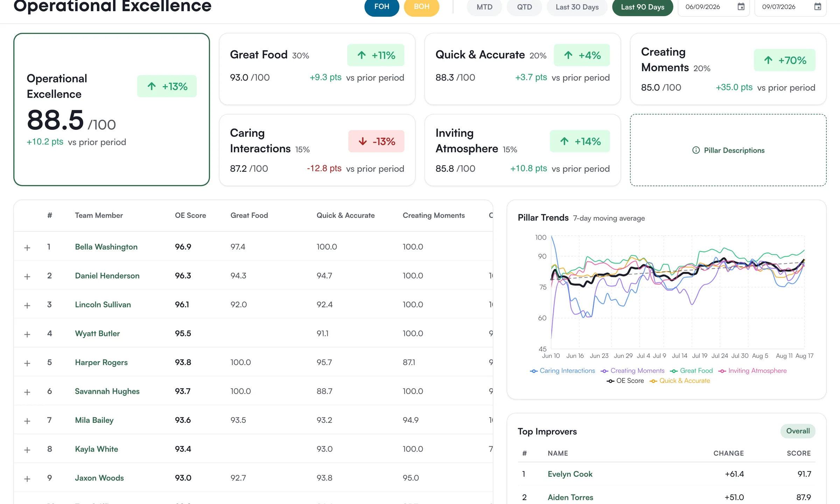Screen dimensions: 840x504
Task: Expand Daniel Henderson's row
Action: (27, 276)
